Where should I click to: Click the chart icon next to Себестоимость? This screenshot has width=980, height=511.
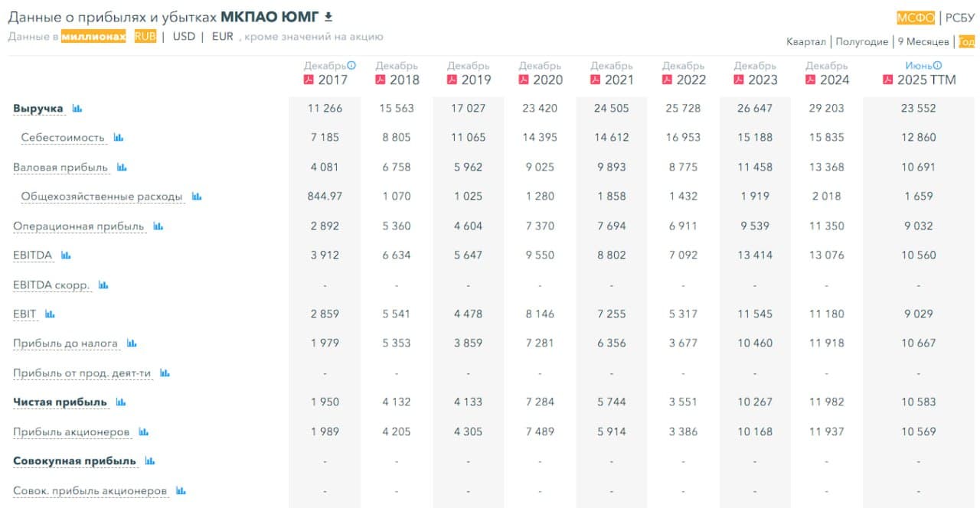(x=118, y=138)
